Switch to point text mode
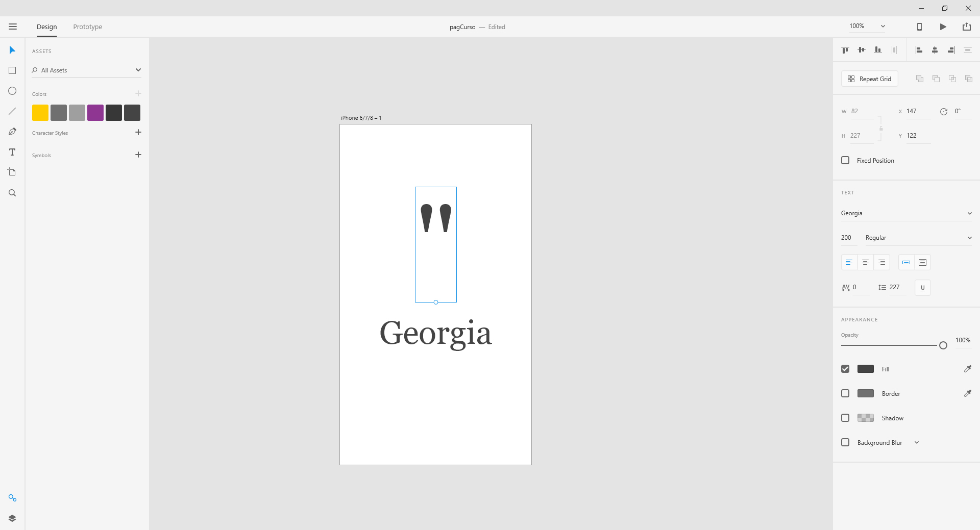The height and width of the screenshot is (530, 980). tap(906, 262)
